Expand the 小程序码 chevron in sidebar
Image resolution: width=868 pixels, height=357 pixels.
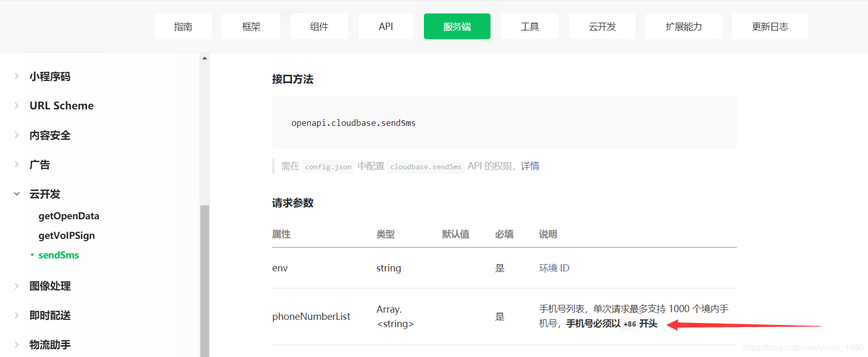(17, 76)
